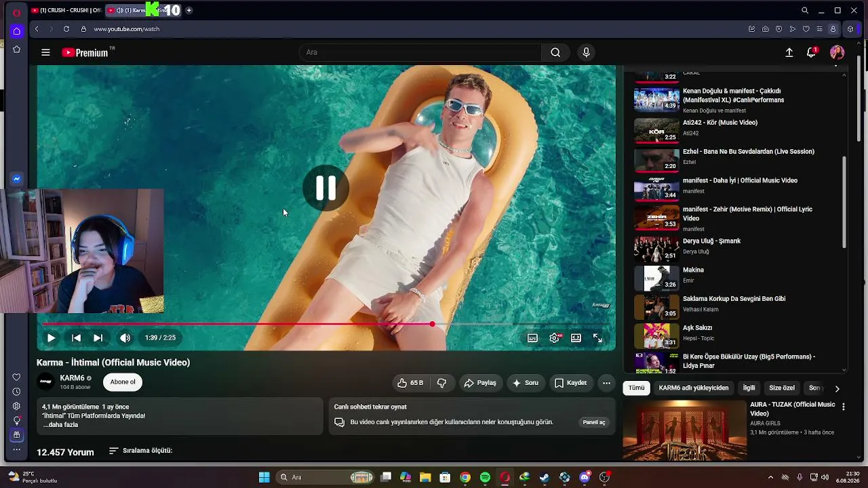Dislike the video with thumbs down
Viewport: 868px width, 488px height.
tap(441, 383)
